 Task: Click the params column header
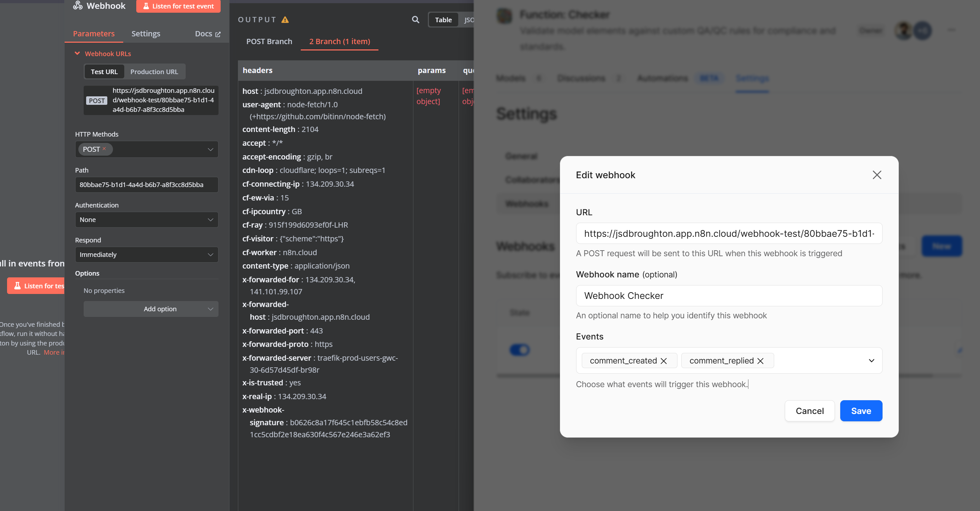431,70
